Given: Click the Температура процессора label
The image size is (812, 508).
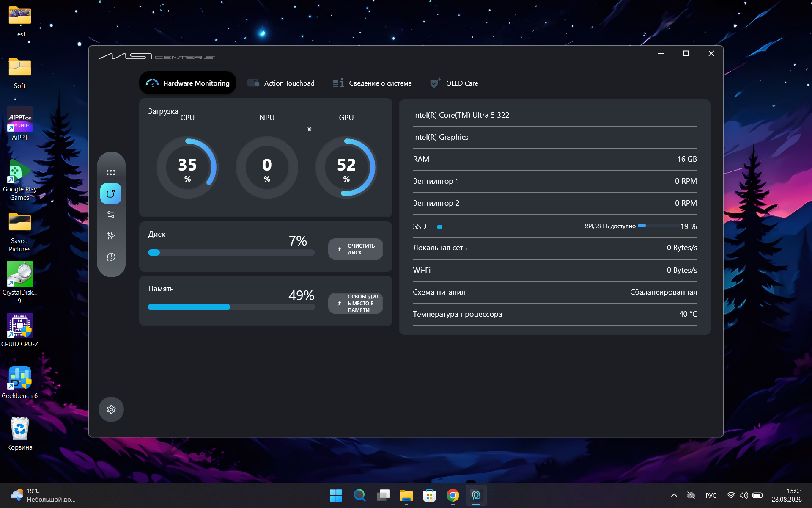Looking at the screenshot, I should 458,314.
